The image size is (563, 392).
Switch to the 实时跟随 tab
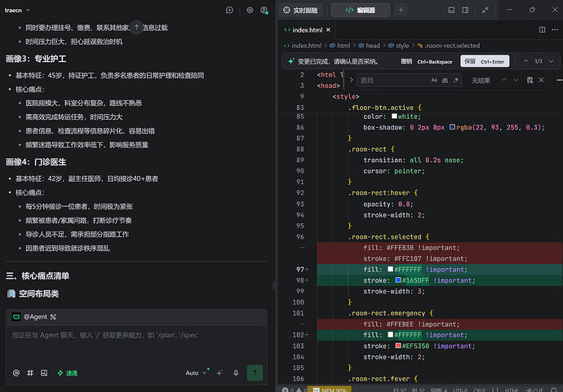300,10
